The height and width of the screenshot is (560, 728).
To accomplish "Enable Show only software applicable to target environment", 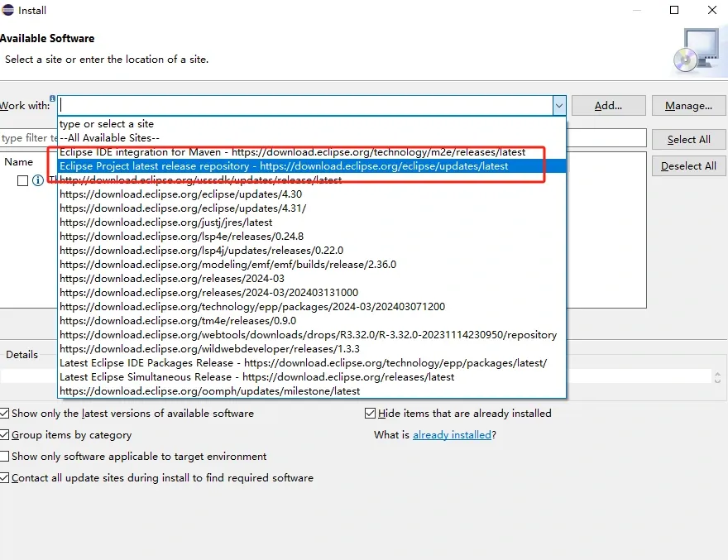I will (4, 457).
